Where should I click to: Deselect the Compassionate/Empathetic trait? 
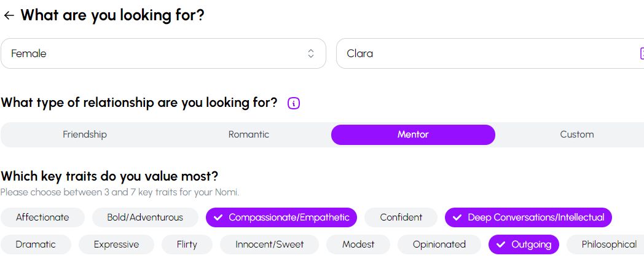coord(281,217)
